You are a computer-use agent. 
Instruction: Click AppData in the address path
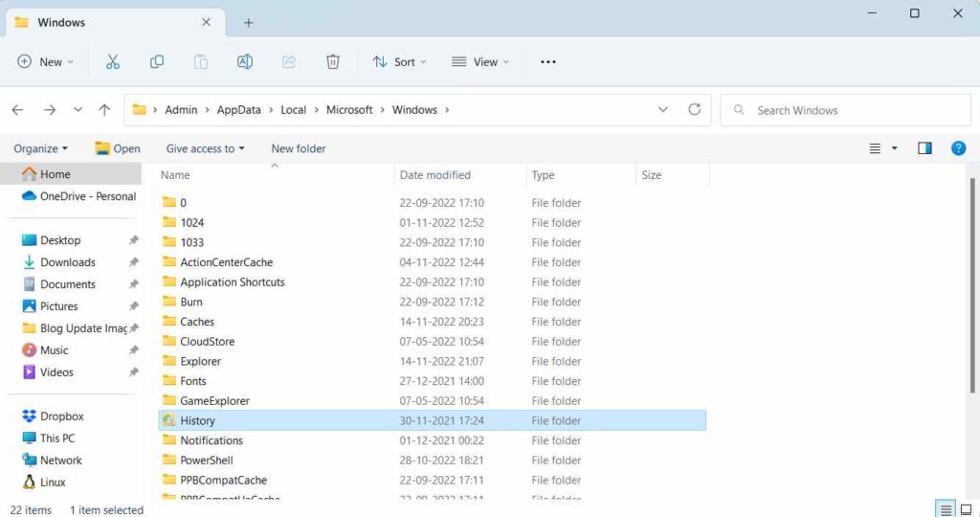[x=238, y=109]
